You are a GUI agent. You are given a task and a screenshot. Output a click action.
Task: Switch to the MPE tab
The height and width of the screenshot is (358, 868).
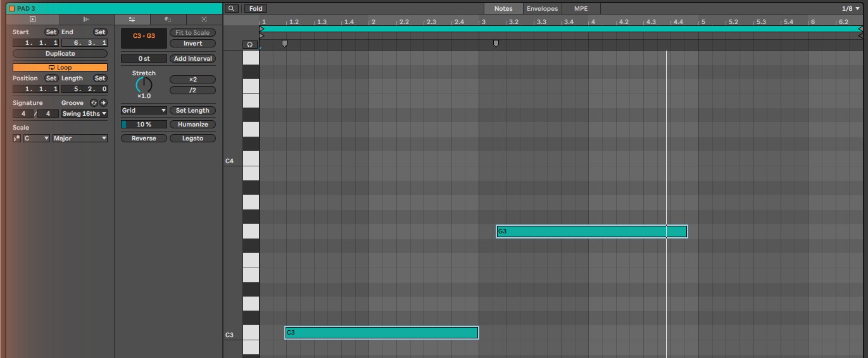(581, 9)
